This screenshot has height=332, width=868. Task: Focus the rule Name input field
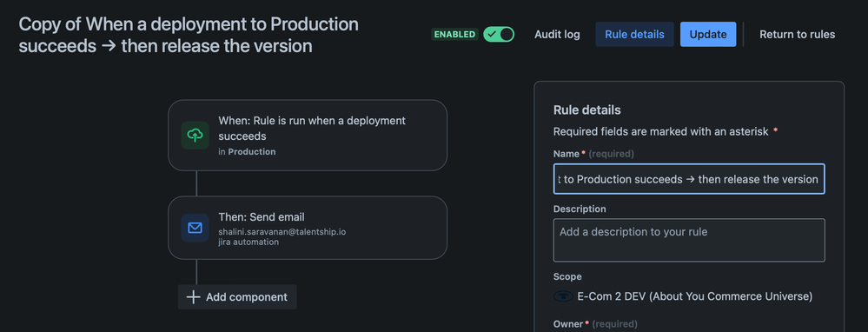[689, 179]
